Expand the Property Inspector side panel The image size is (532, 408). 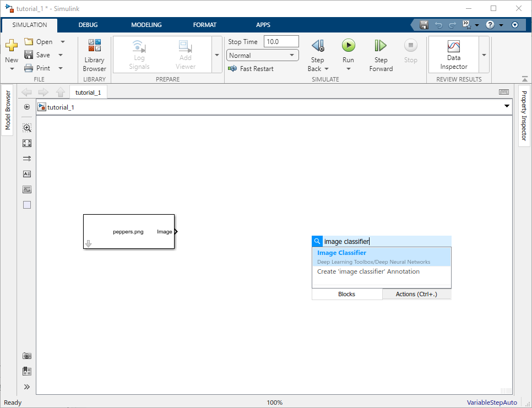pyautogui.click(x=524, y=116)
